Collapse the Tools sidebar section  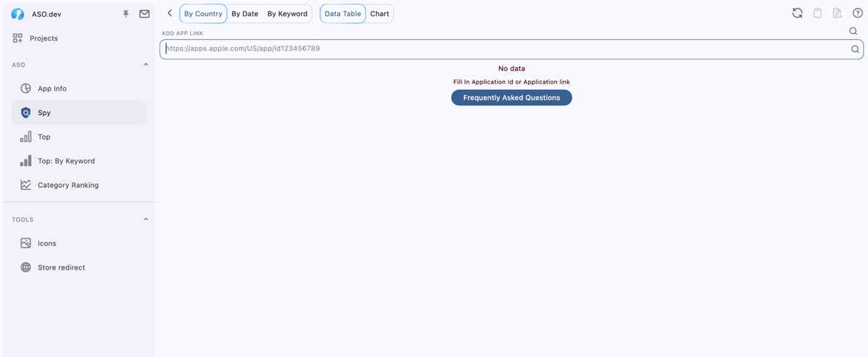(x=145, y=220)
